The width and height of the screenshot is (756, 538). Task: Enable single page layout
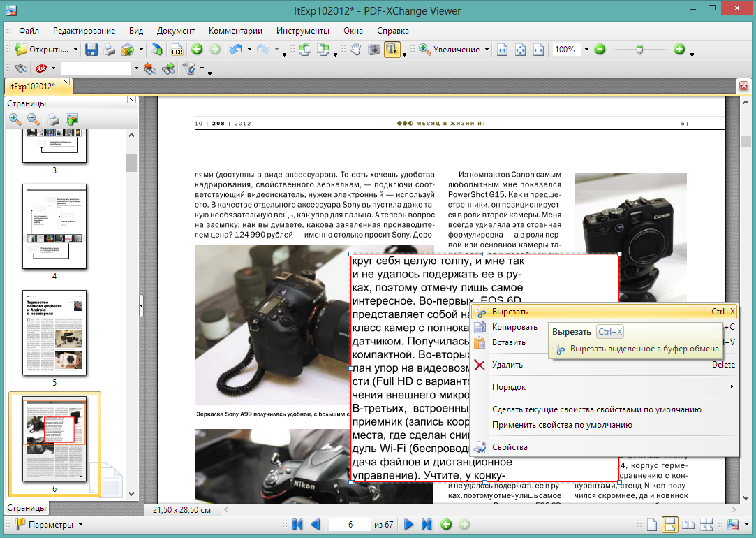(x=652, y=525)
